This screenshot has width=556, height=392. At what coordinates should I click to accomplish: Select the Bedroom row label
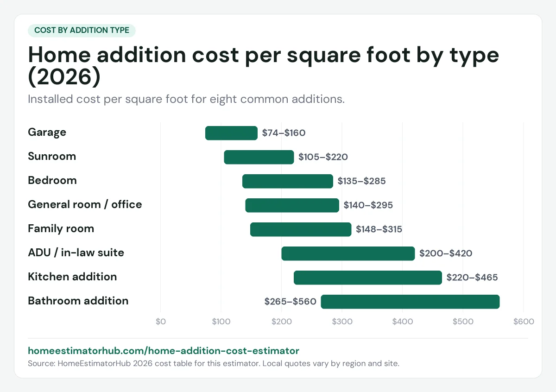point(52,181)
